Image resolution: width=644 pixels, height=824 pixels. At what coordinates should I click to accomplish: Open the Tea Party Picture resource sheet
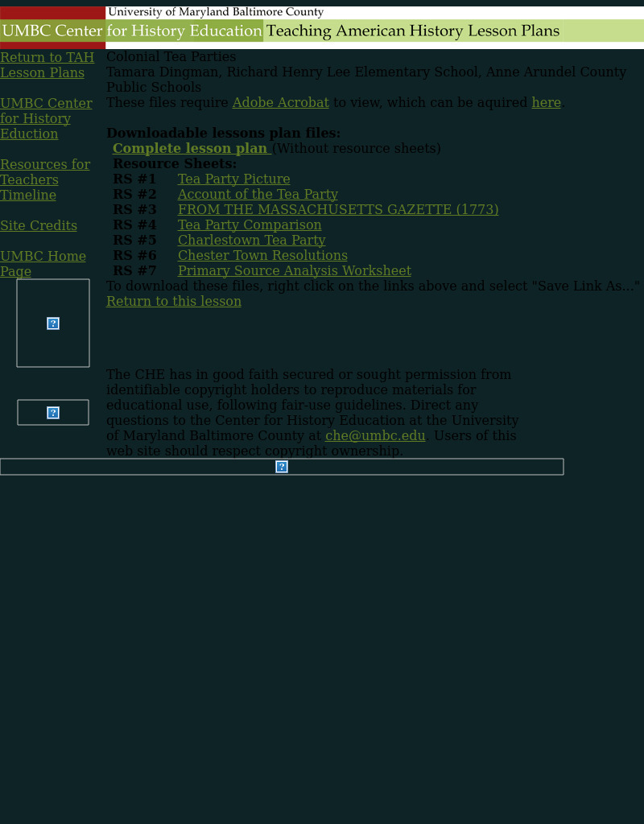(233, 179)
